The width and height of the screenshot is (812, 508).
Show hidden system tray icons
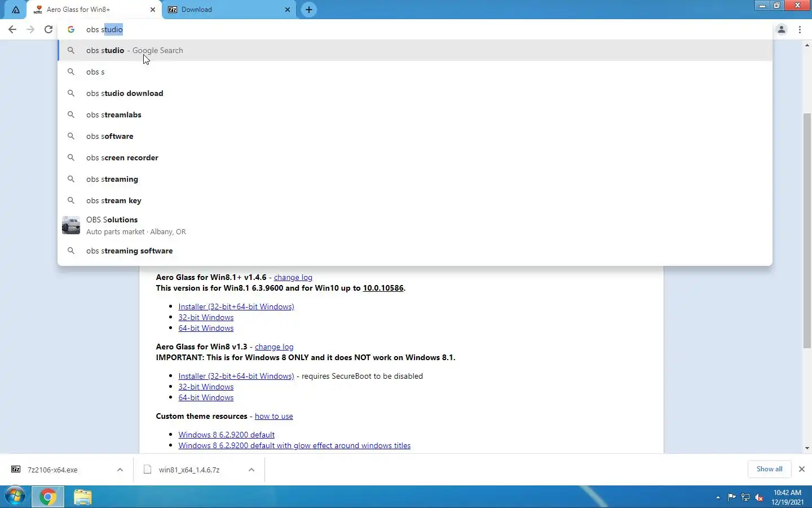[718, 497]
